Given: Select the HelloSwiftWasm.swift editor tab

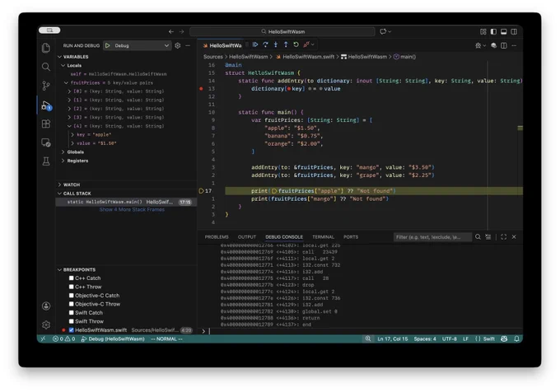Looking at the screenshot, I should [222, 45].
